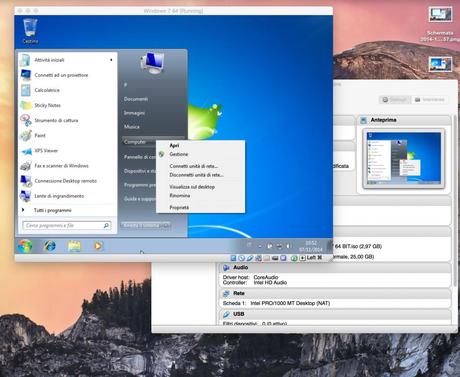The height and width of the screenshot is (377, 460).
Task: Click the Istantanee button in VirtualBox Manager
Action: pyautogui.click(x=429, y=100)
